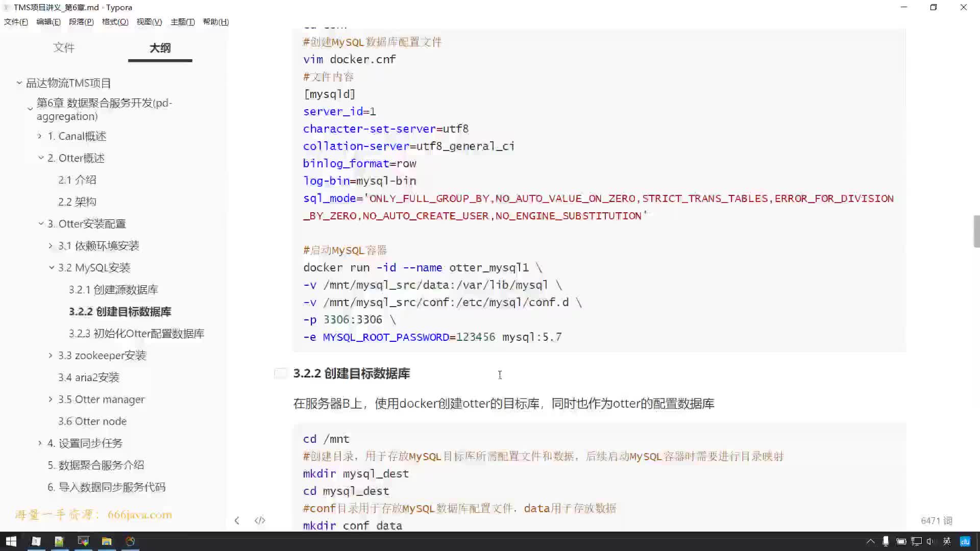The height and width of the screenshot is (551, 980).
Task: Open the Baidu input tray icon
Action: [965, 541]
